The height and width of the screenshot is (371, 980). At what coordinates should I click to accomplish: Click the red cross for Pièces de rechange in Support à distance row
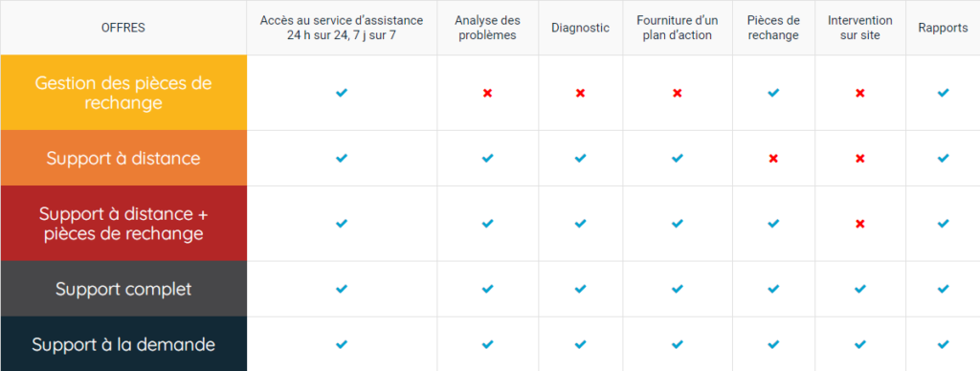(773, 159)
